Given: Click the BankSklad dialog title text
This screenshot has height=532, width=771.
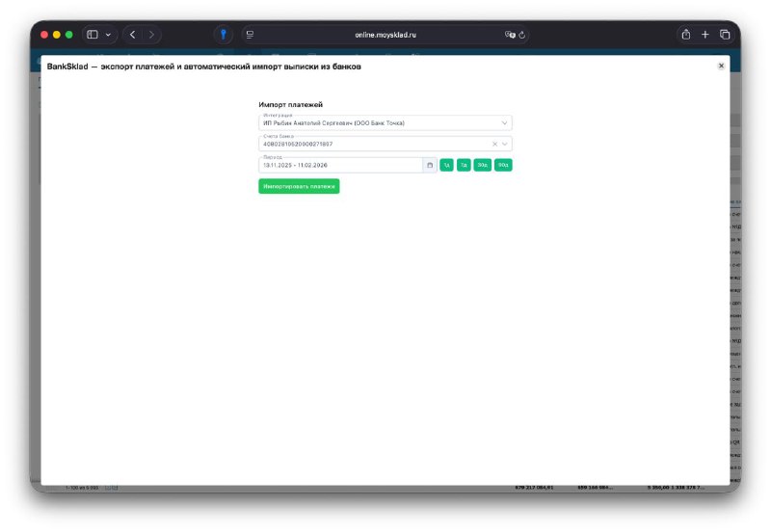Looking at the screenshot, I should 204,66.
